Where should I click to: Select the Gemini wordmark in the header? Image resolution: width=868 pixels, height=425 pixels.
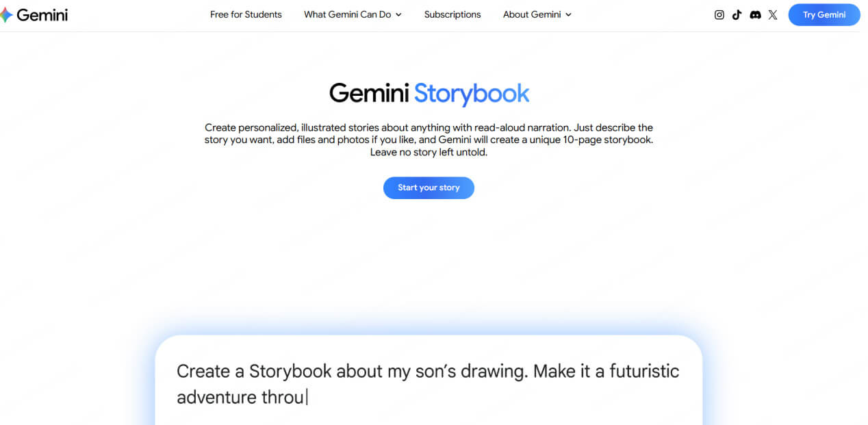[43, 14]
